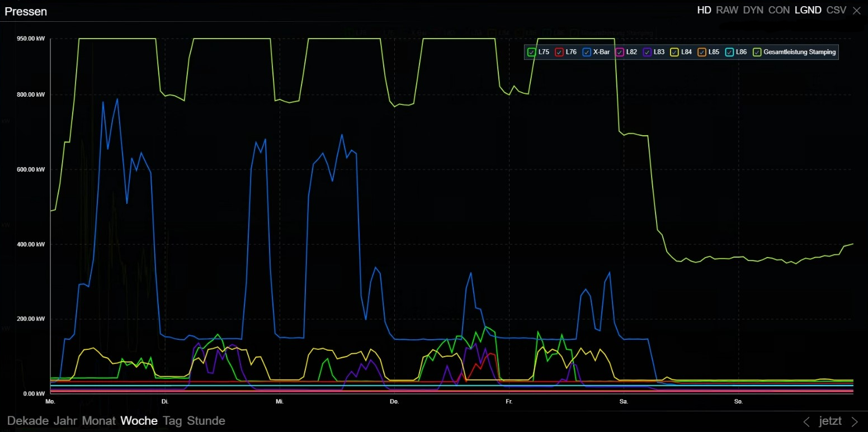
Task: Select the Stunde time range
Action: pos(206,421)
